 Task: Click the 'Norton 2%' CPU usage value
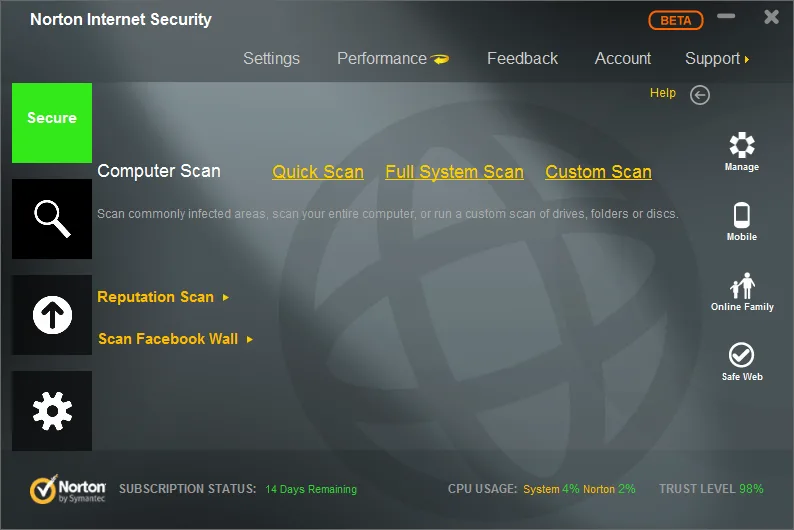coord(609,489)
